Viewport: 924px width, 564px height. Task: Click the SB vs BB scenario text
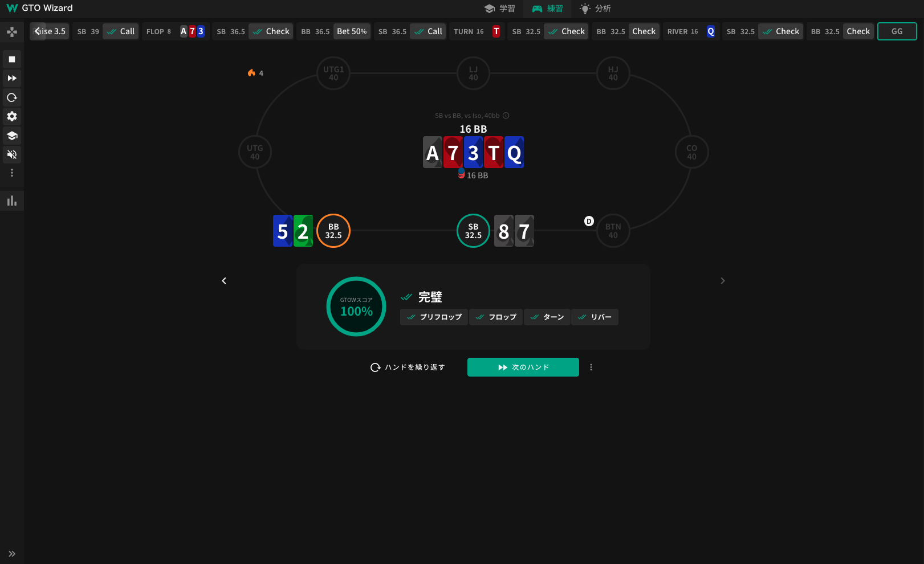(x=467, y=116)
